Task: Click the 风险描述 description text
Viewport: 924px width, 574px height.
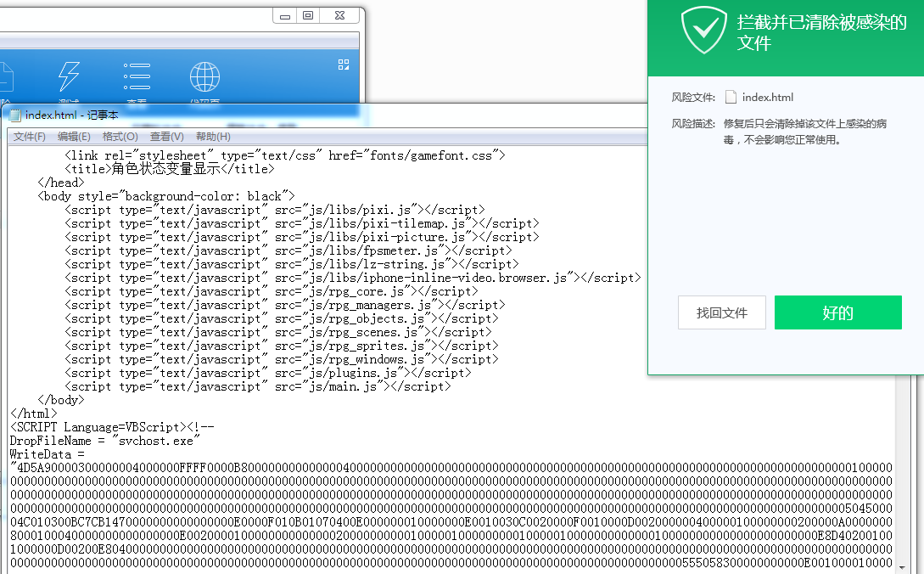Action: point(805,132)
